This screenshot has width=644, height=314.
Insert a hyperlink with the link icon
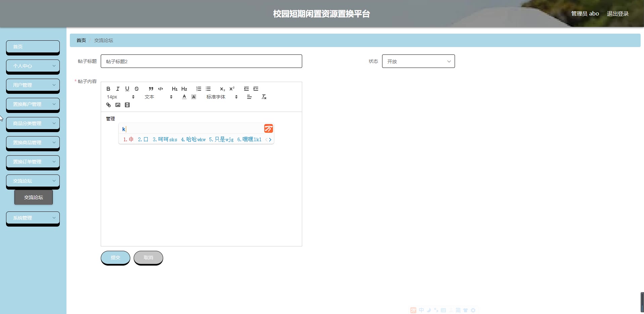tap(108, 105)
